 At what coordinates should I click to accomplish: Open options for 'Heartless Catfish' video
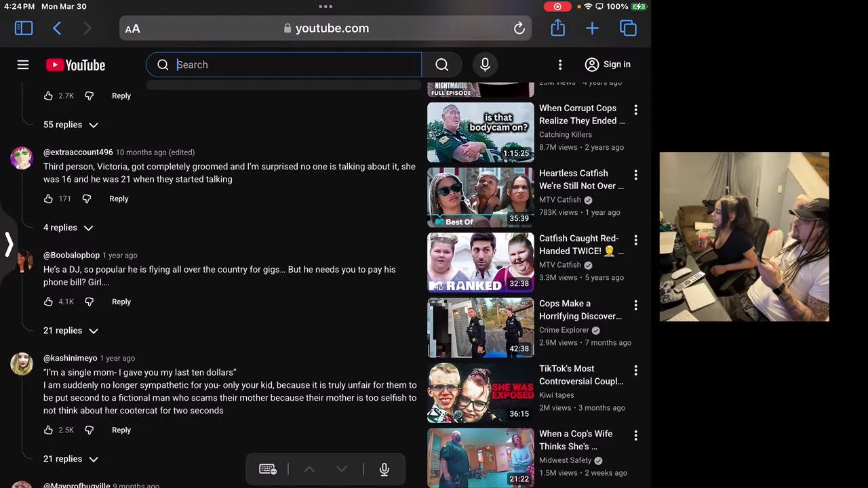pos(635,175)
